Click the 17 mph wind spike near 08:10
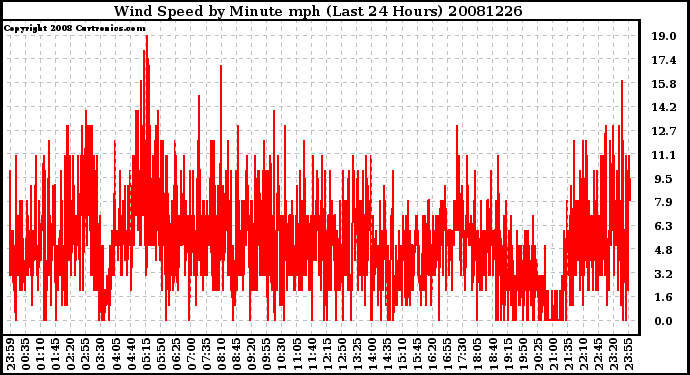This screenshot has height=375, width=690. coord(221,67)
